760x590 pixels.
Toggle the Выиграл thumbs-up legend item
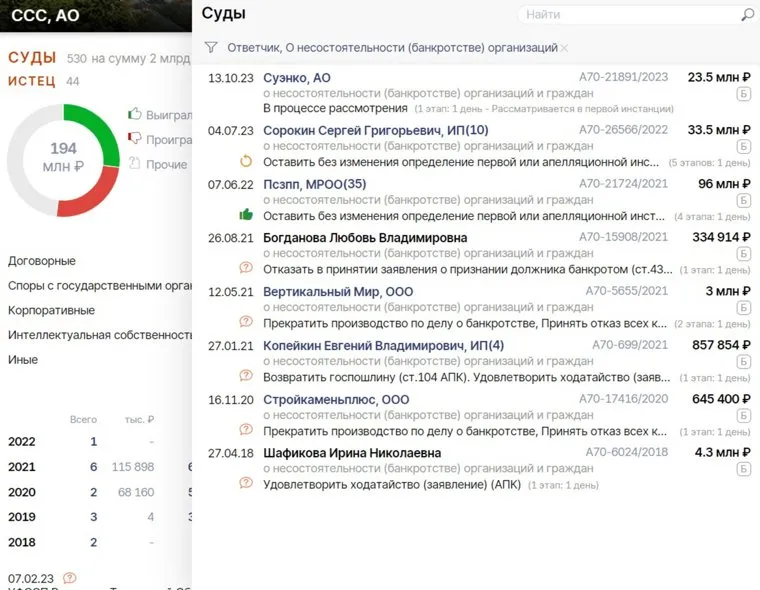[x=135, y=115]
